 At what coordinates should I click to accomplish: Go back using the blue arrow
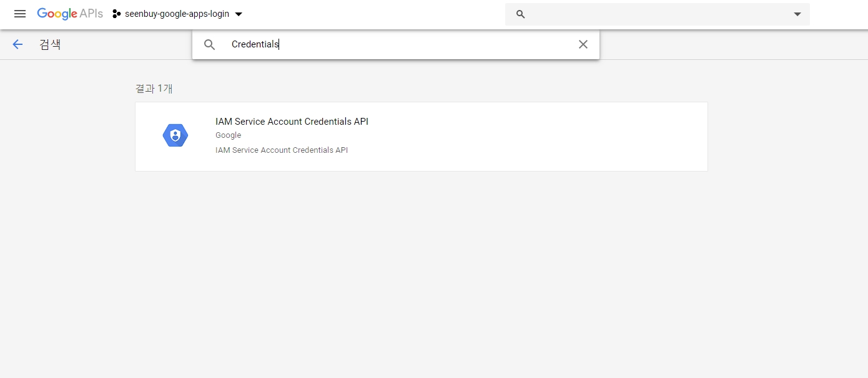pyautogui.click(x=17, y=44)
